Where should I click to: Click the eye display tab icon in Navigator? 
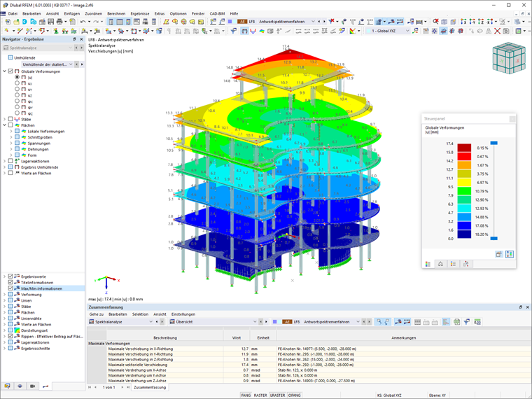20,386
